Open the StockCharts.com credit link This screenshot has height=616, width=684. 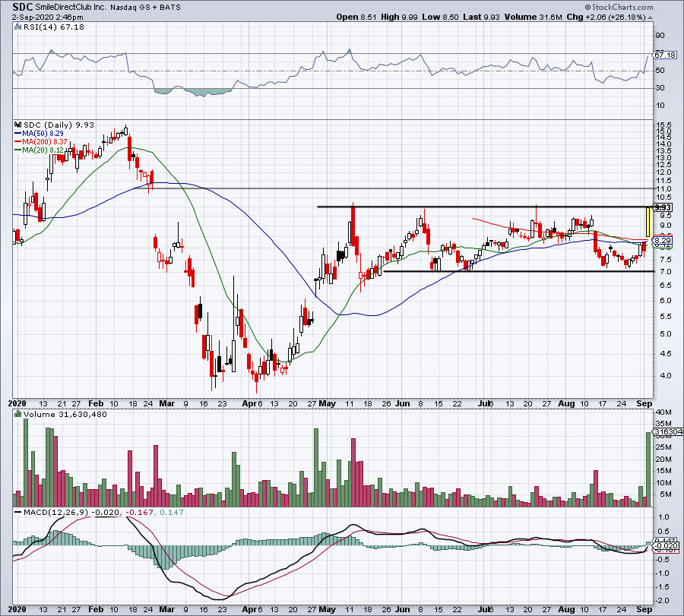point(619,7)
